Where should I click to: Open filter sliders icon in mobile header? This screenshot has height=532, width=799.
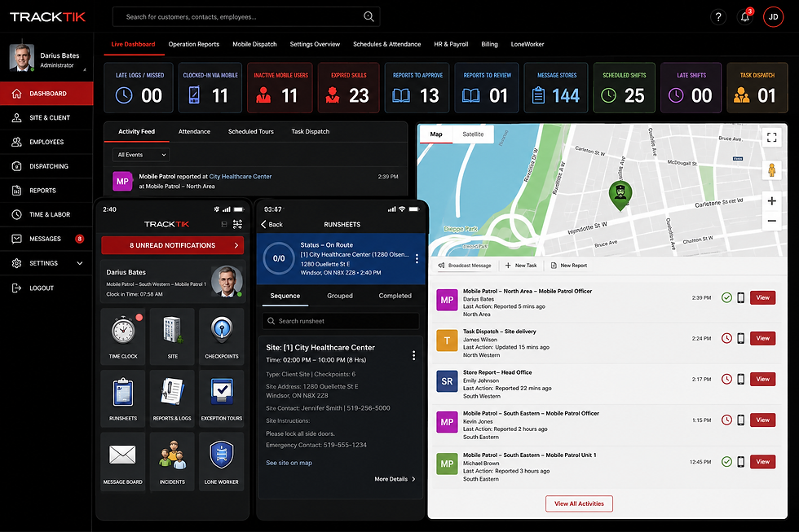(237, 224)
